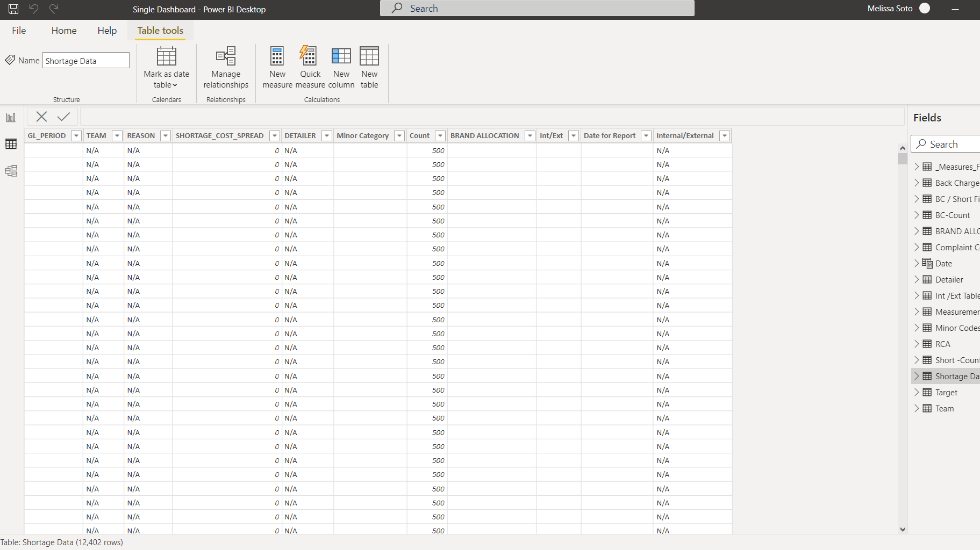Expand the Back Charge table fields
Image resolution: width=980 pixels, height=550 pixels.
[917, 183]
